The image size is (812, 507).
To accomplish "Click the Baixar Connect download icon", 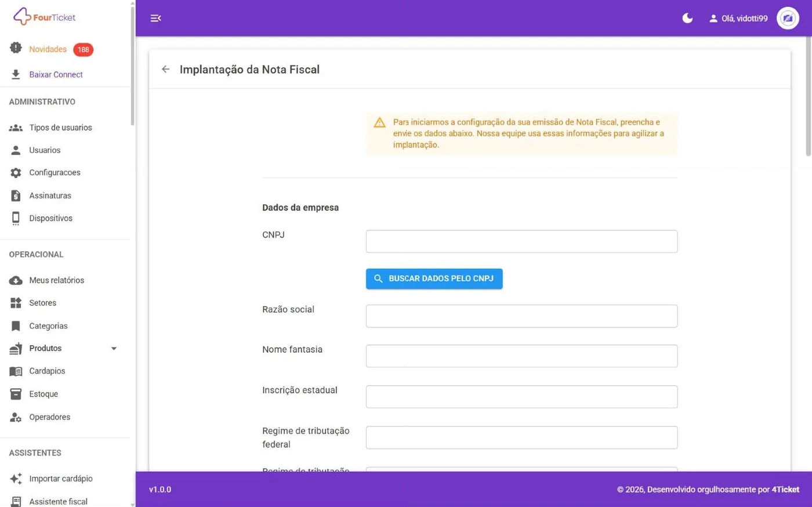I will tap(16, 74).
